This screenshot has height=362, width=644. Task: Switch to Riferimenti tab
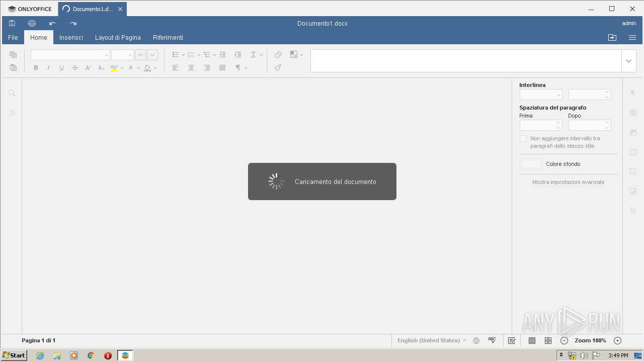(x=168, y=38)
